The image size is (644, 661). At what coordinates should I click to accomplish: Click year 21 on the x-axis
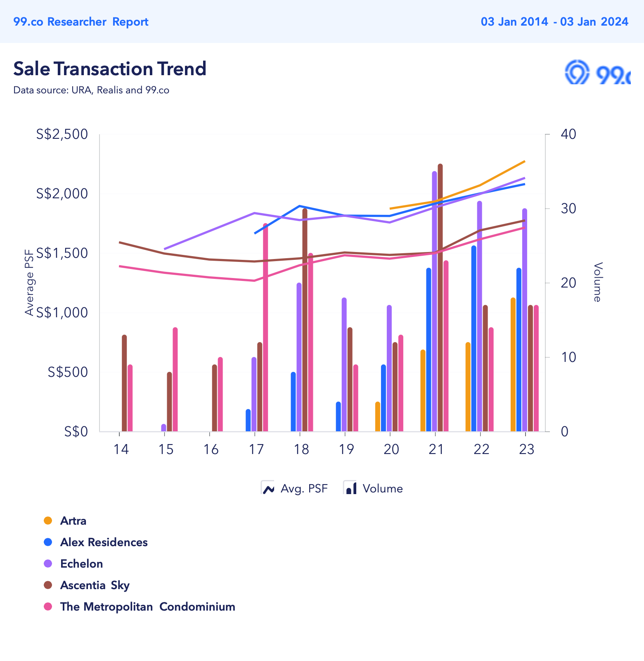coord(436,449)
